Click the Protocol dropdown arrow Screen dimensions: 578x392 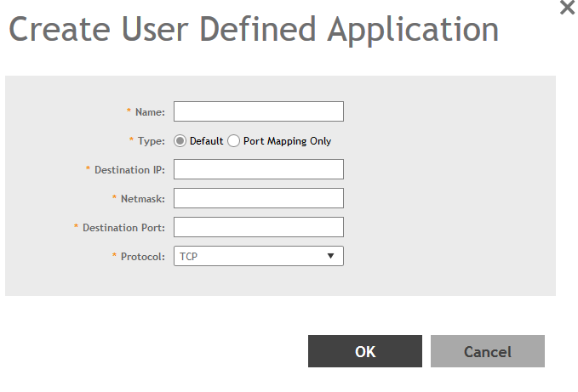point(330,256)
